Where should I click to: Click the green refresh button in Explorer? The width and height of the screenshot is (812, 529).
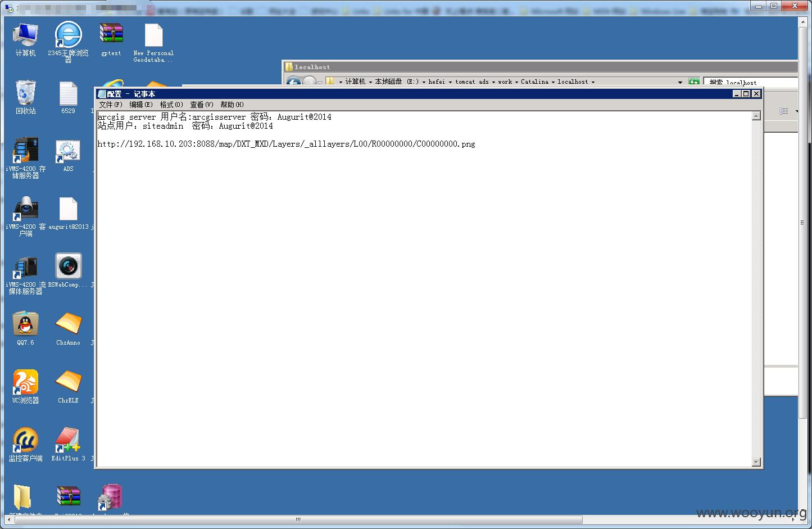tap(694, 82)
